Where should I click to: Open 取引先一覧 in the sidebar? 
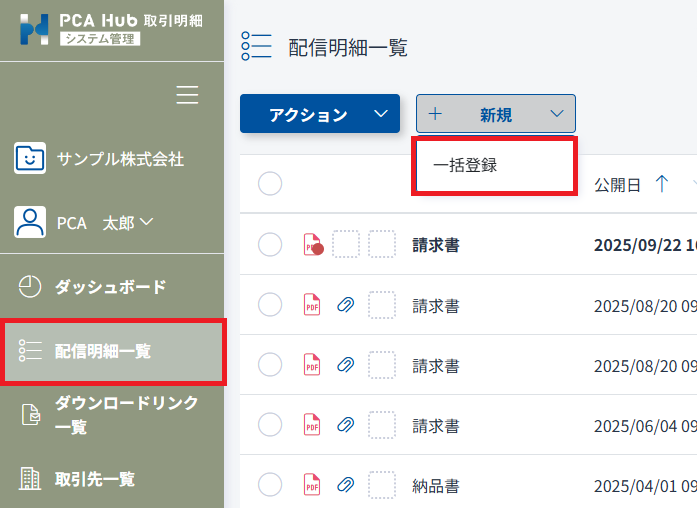pyautogui.click(x=94, y=478)
